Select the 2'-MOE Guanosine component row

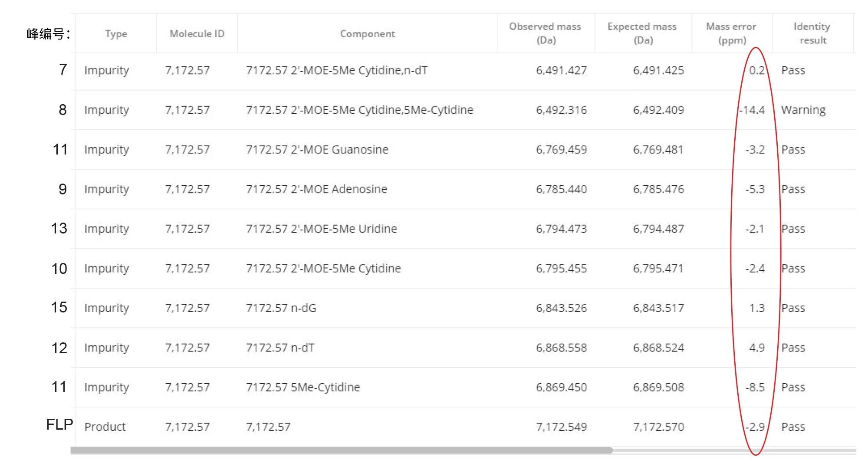click(x=317, y=150)
